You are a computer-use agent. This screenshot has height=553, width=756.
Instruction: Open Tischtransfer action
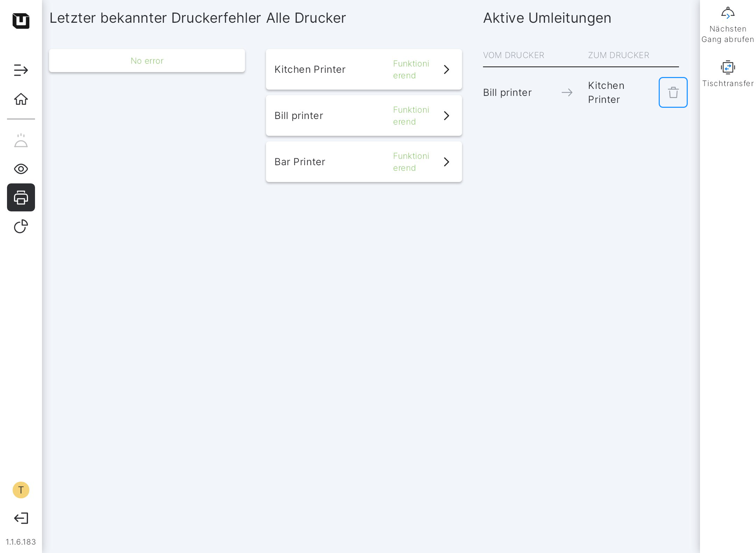coord(728,73)
